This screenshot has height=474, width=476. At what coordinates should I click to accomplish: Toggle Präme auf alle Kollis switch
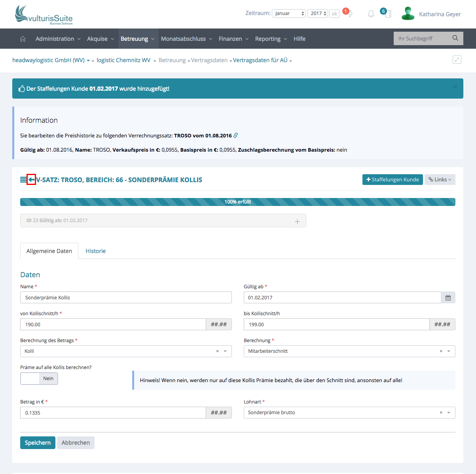point(39,379)
